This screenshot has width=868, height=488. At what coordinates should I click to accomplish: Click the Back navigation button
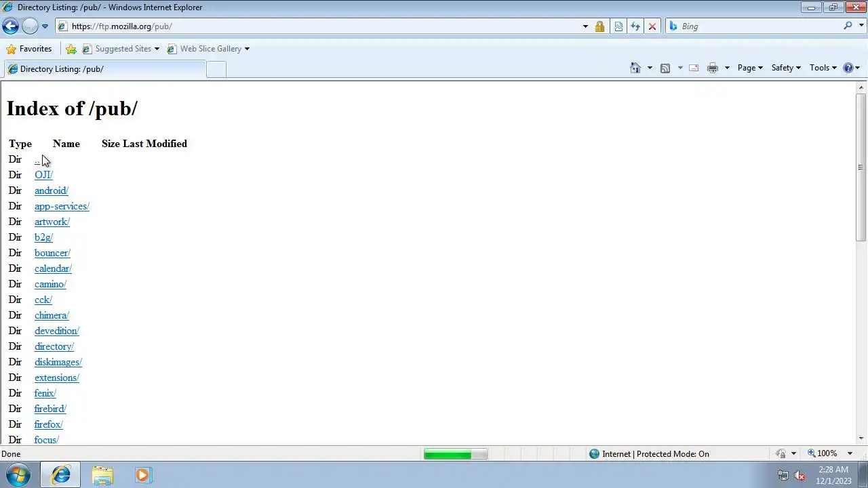pos(10,26)
